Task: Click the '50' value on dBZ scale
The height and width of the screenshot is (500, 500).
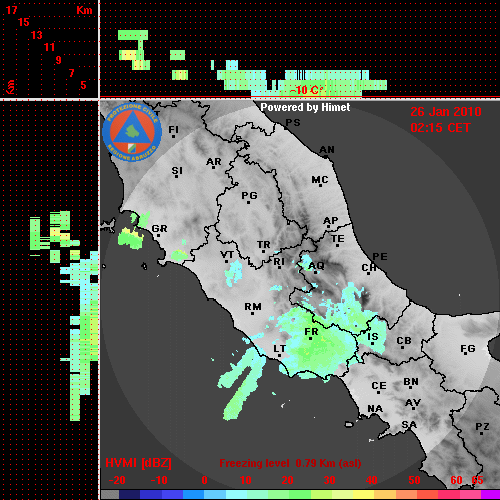Action: coord(414,480)
